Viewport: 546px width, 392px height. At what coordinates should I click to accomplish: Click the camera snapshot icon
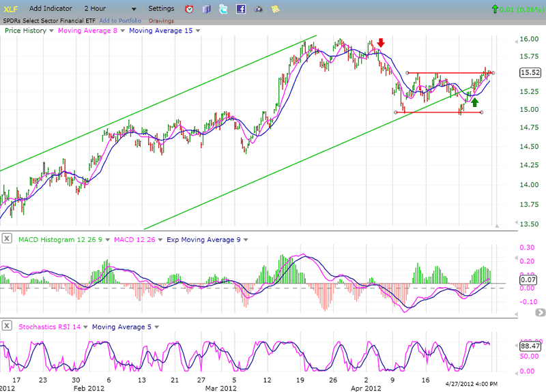pos(258,9)
